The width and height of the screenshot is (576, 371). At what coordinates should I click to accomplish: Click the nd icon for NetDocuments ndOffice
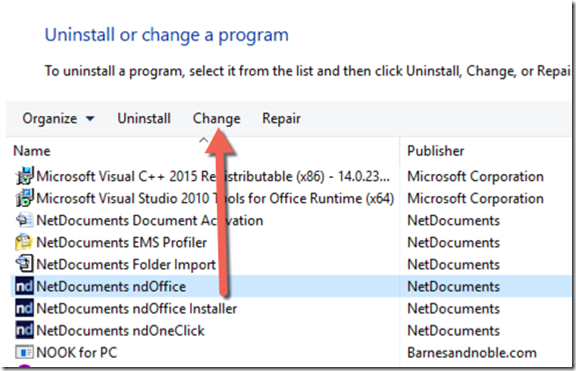(x=24, y=286)
